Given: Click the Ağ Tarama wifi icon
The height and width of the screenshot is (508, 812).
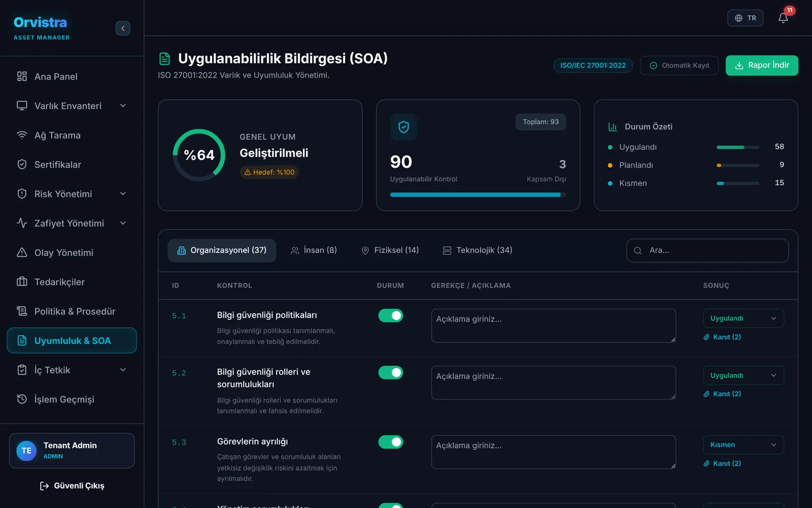Looking at the screenshot, I should (x=22, y=135).
